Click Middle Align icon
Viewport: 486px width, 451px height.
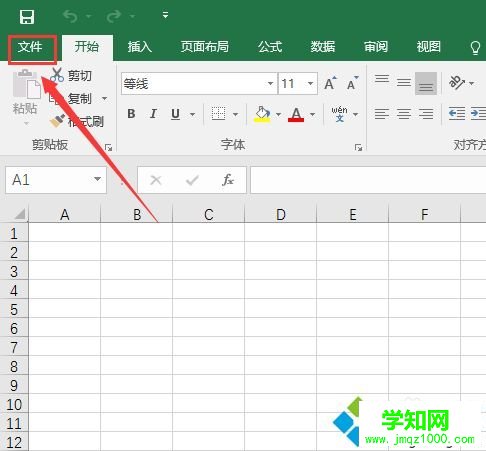coord(404,82)
